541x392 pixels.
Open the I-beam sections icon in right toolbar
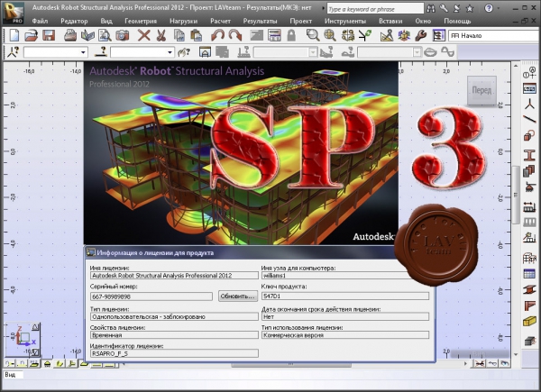pyautogui.click(x=529, y=155)
